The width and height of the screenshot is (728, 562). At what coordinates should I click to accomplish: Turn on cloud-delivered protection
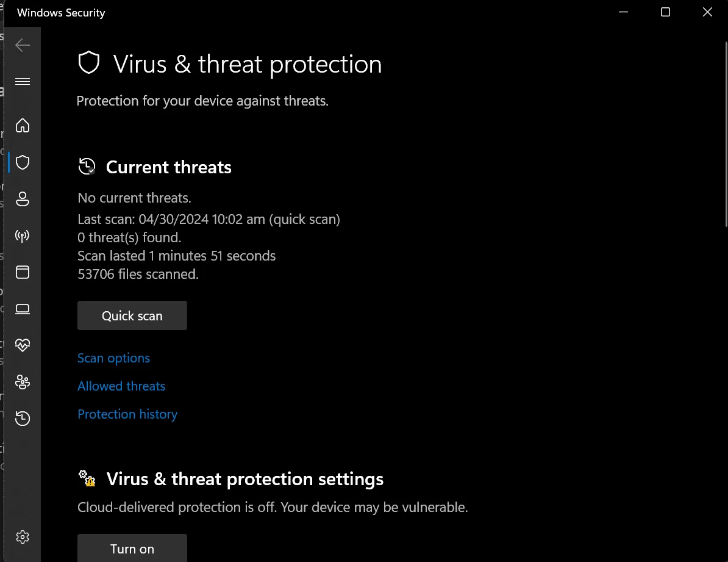coord(132,549)
